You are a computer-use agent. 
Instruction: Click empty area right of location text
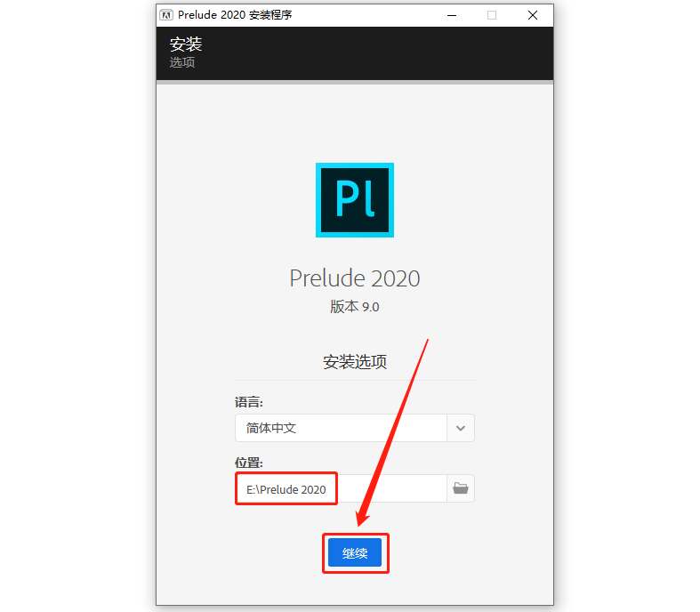[392, 488]
